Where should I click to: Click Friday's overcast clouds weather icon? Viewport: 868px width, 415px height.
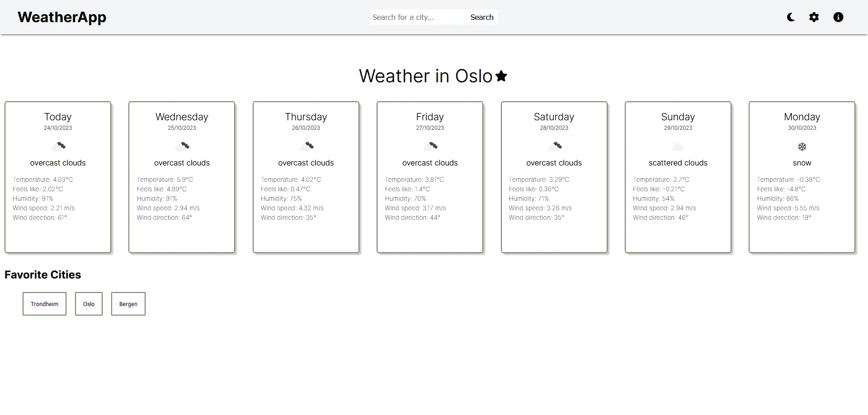tap(430, 146)
